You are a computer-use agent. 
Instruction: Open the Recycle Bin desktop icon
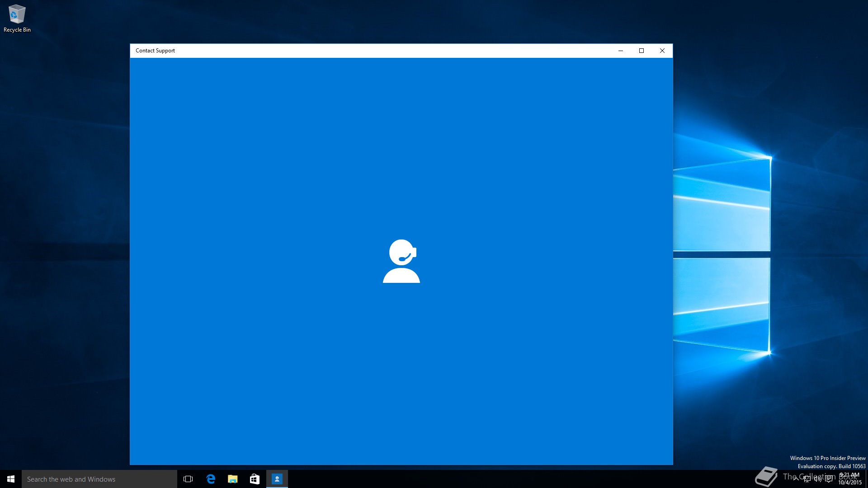[17, 18]
